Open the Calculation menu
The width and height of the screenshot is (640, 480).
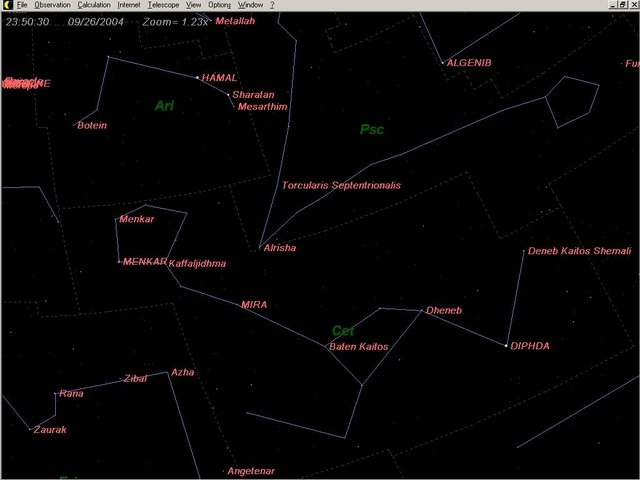click(94, 5)
